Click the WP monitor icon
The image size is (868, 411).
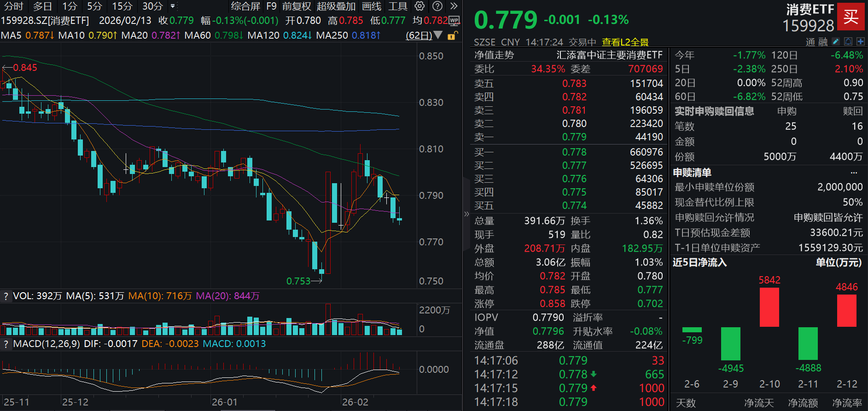click(x=454, y=21)
